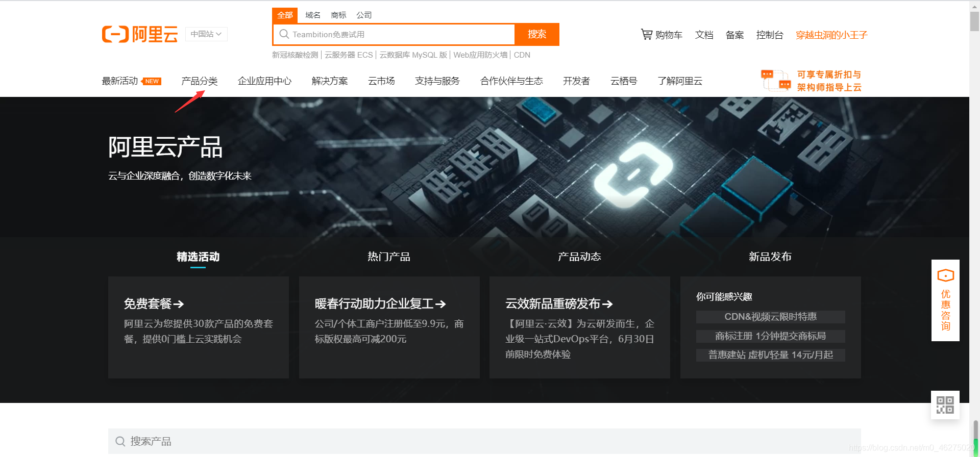Screen dimensions: 980x457
Task: Open the 了解阿里云 menu
Action: click(680, 81)
